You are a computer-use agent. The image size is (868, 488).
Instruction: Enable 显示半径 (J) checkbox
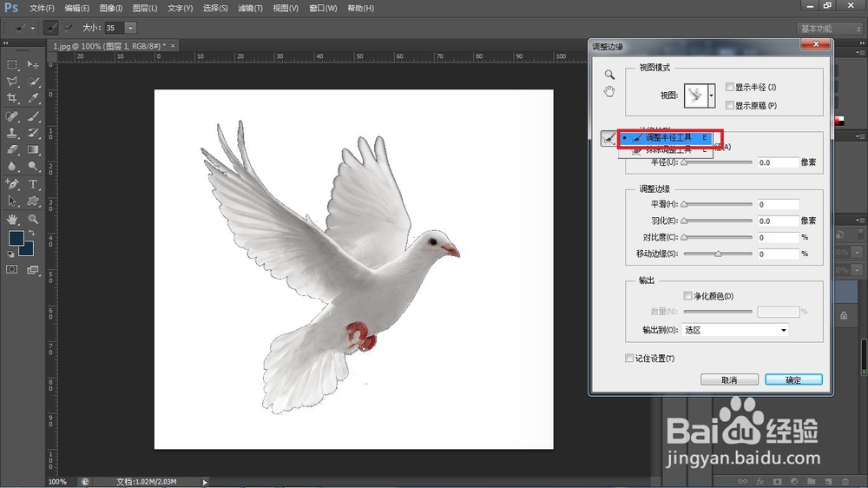730,87
